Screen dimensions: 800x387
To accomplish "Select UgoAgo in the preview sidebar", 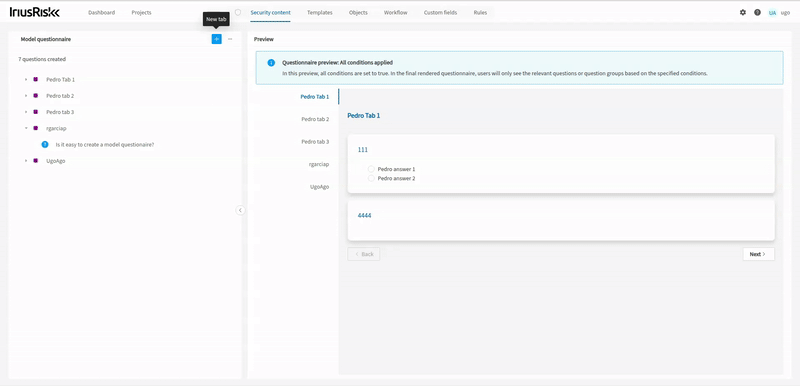I will coord(319,187).
